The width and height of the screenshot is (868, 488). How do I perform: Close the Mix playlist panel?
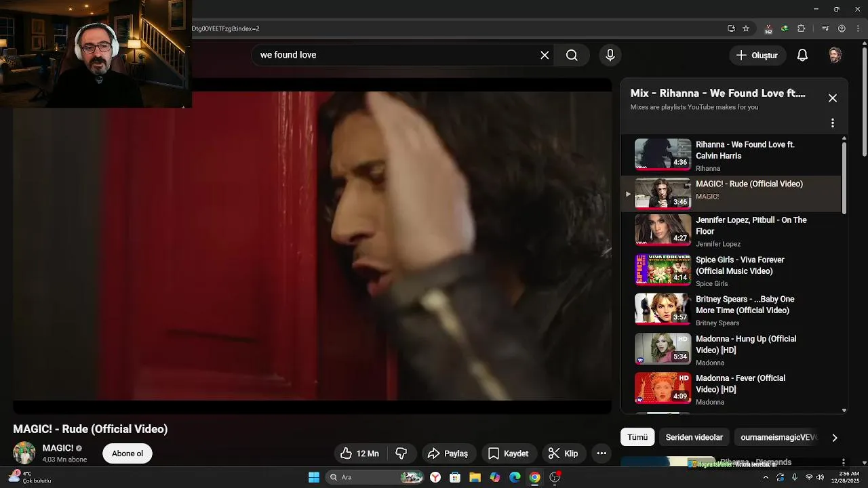(833, 98)
